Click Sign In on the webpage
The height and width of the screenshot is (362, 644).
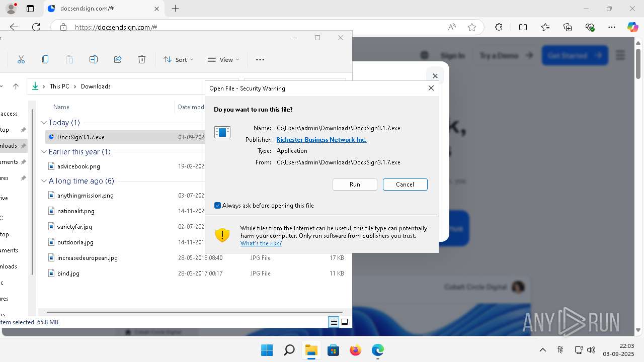[452, 55]
